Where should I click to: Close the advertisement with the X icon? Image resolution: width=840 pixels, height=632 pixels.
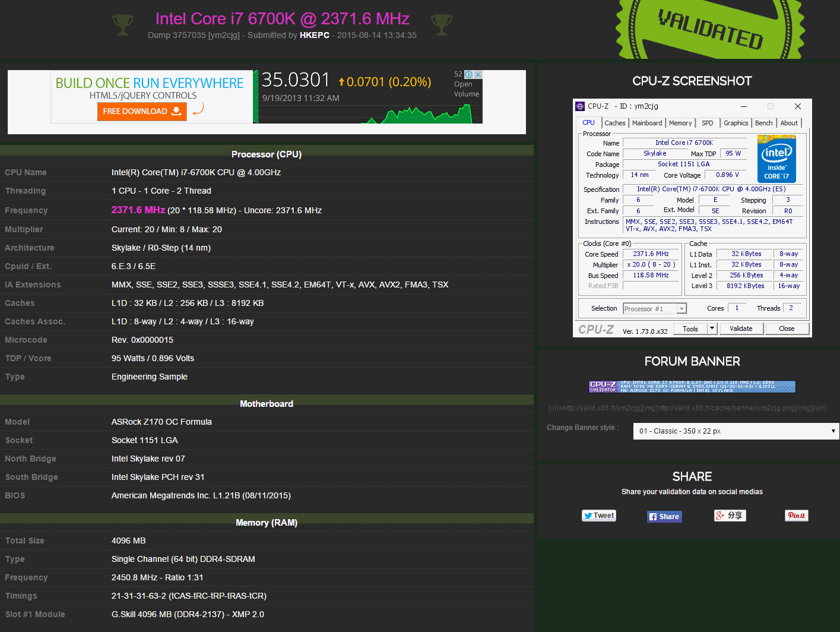[x=478, y=74]
